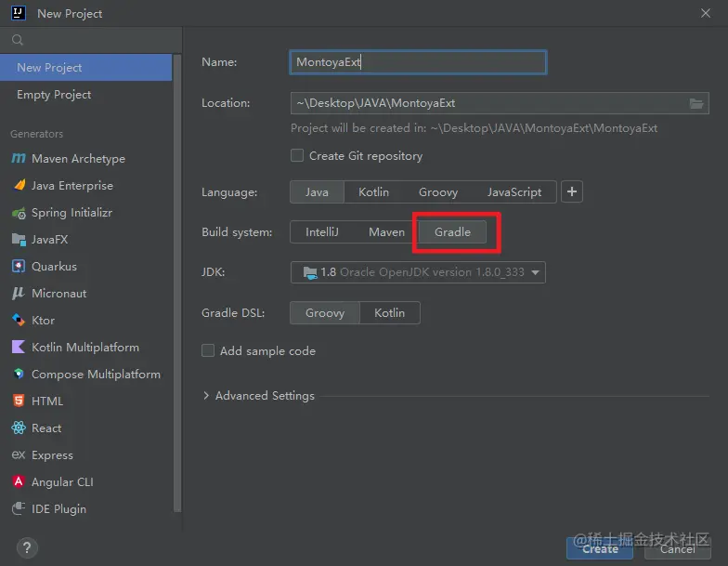Click the Spring Initializr leaf icon
The width and height of the screenshot is (728, 566).
pyautogui.click(x=19, y=213)
